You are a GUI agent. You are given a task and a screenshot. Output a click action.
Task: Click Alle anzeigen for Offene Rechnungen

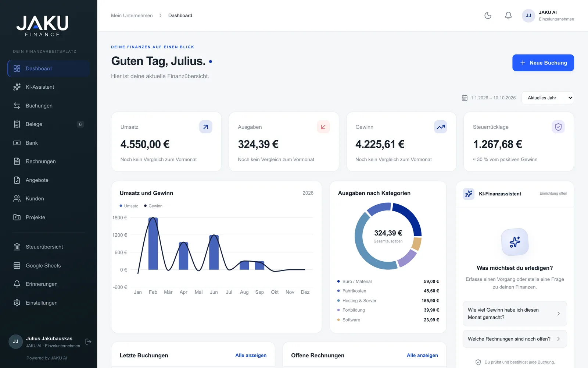[422, 355]
